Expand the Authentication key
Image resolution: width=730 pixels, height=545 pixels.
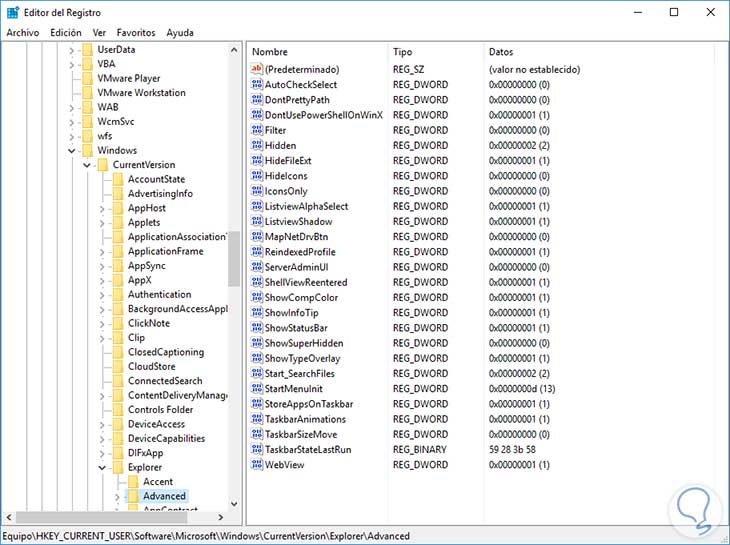102,295
